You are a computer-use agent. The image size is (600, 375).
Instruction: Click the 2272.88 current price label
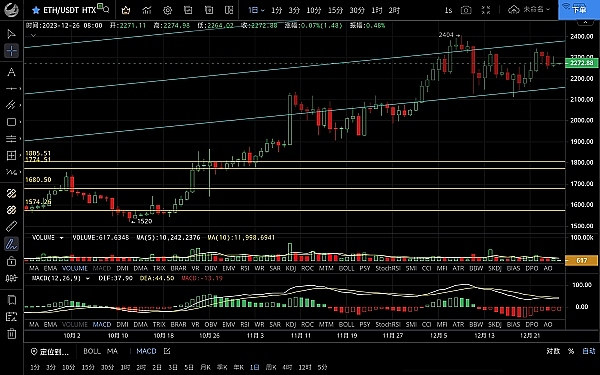pos(581,63)
